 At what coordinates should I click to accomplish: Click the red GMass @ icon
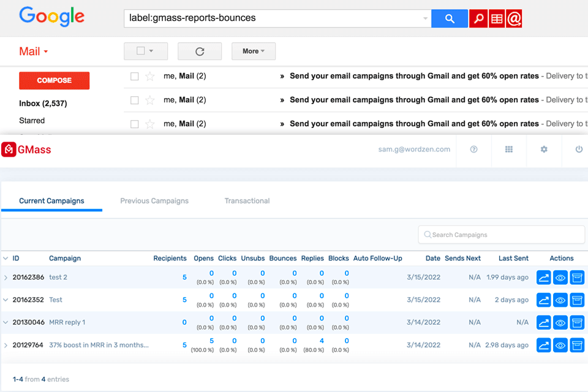click(x=514, y=18)
